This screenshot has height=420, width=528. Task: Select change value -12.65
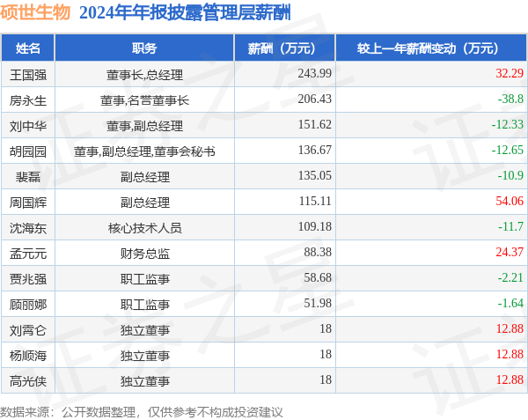(508, 150)
